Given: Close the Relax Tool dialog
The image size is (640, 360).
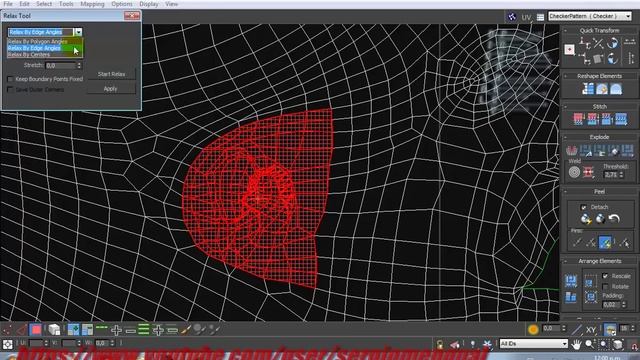Looking at the screenshot, I should [x=132, y=16].
